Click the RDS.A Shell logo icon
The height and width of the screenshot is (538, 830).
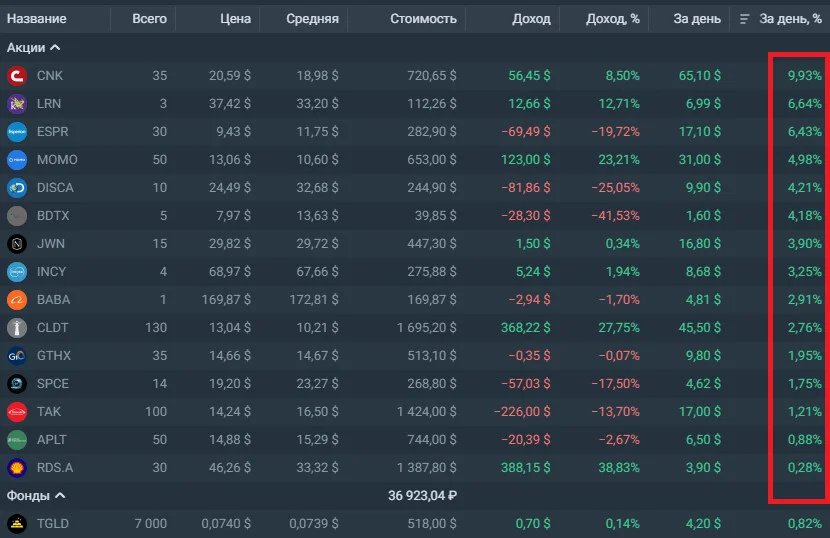pos(17,468)
